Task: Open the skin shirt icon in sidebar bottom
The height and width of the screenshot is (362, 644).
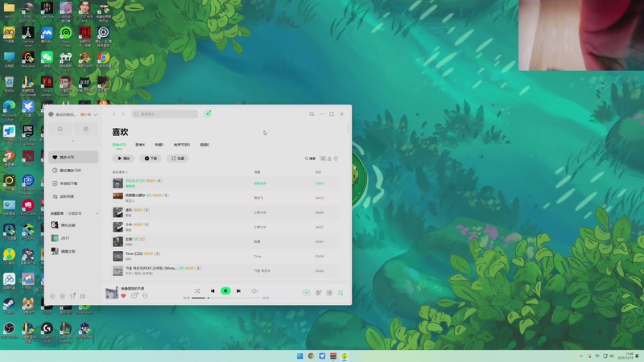Action: tap(72, 296)
